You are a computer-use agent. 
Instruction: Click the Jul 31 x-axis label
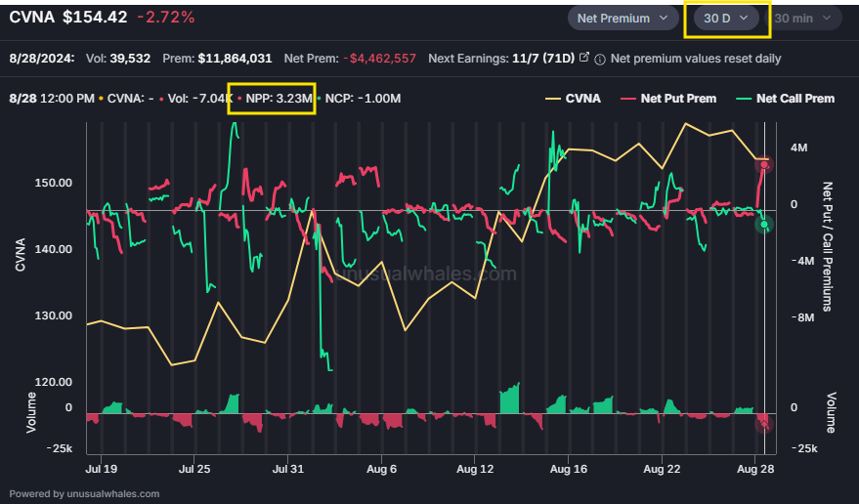[x=287, y=470]
